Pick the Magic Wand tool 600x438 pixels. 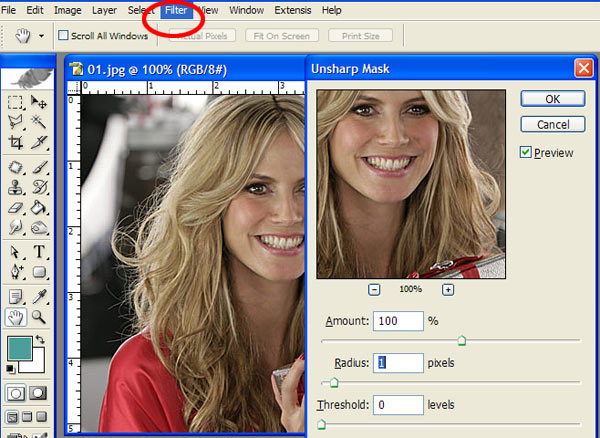click(39, 123)
